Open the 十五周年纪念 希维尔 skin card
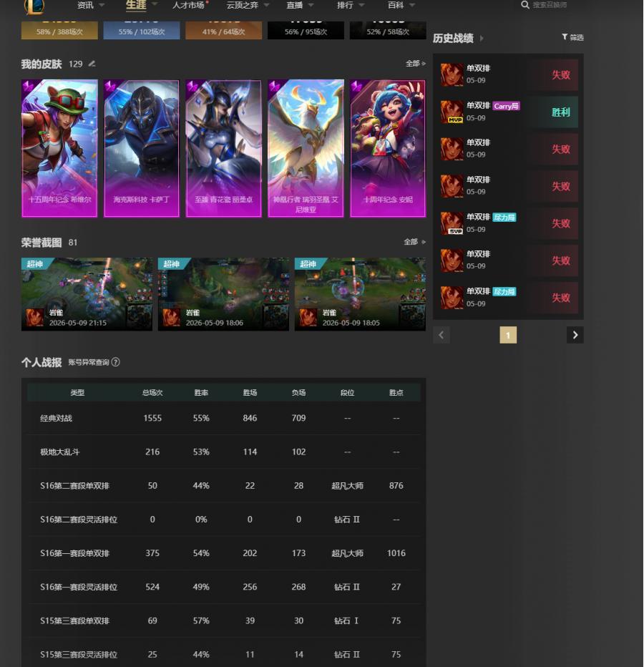The image size is (644, 667). pos(59,148)
